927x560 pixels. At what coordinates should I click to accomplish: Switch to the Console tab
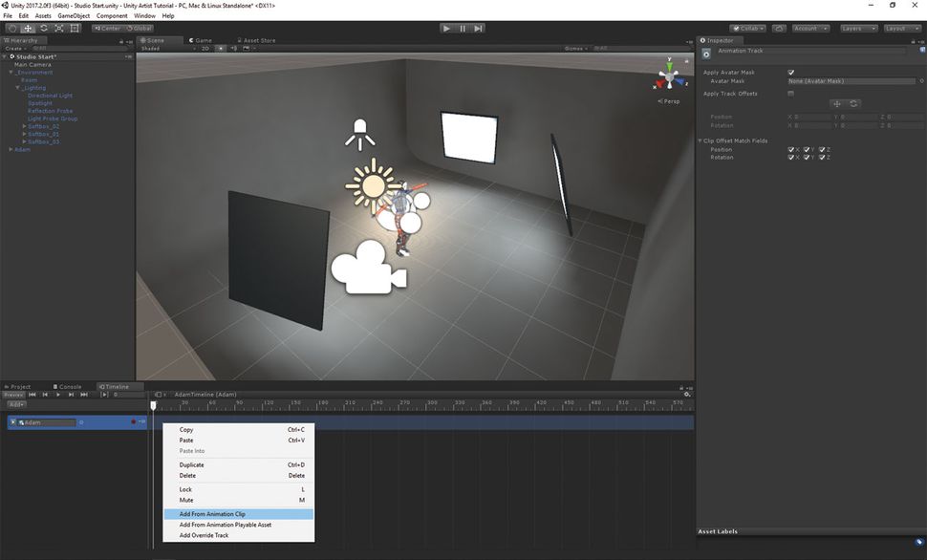(68, 386)
